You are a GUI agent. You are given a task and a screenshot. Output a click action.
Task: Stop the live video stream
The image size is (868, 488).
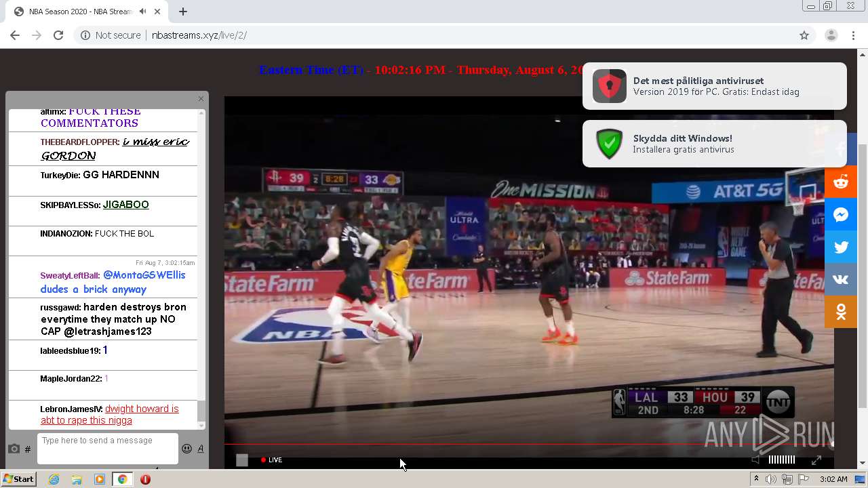242,460
